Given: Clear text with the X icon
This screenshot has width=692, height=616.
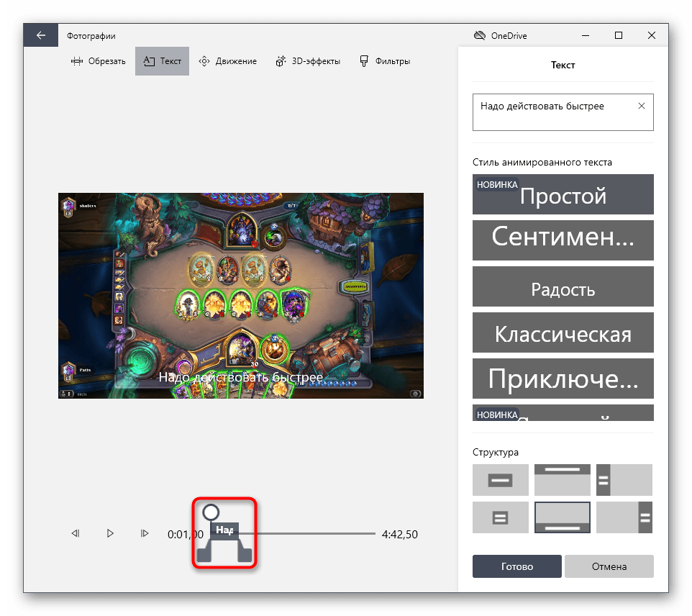Looking at the screenshot, I should (642, 106).
